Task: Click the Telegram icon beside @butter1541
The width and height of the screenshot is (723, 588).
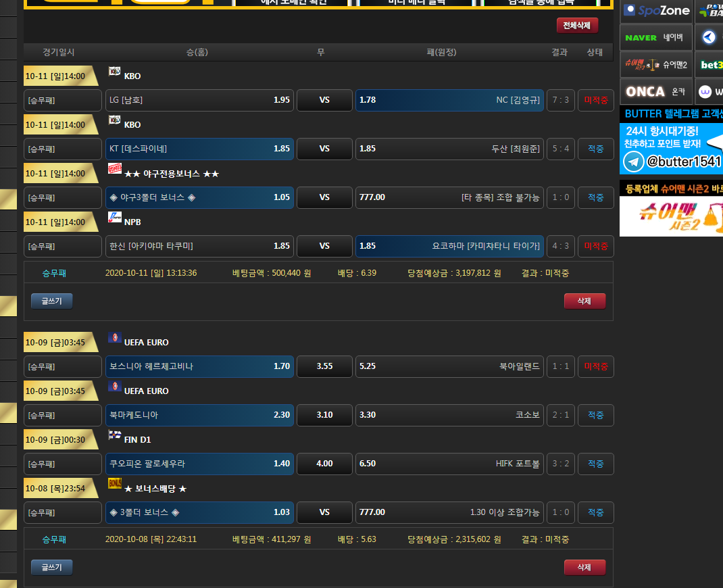Action: [x=633, y=162]
